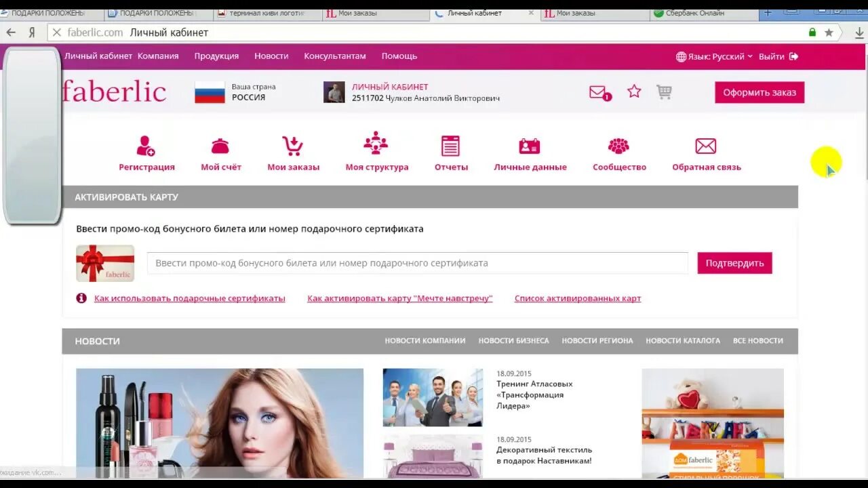Click the Подтвердить button

[734, 263]
